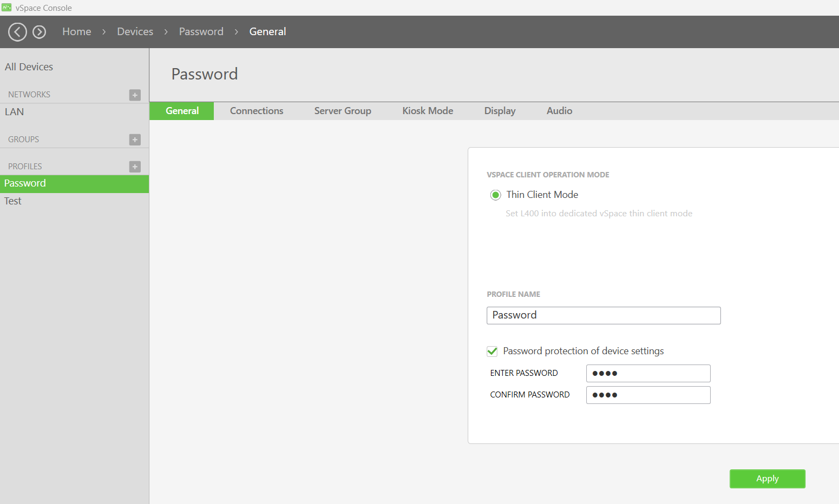
Task: Navigate to Home in the breadcrumb
Action: point(77,32)
